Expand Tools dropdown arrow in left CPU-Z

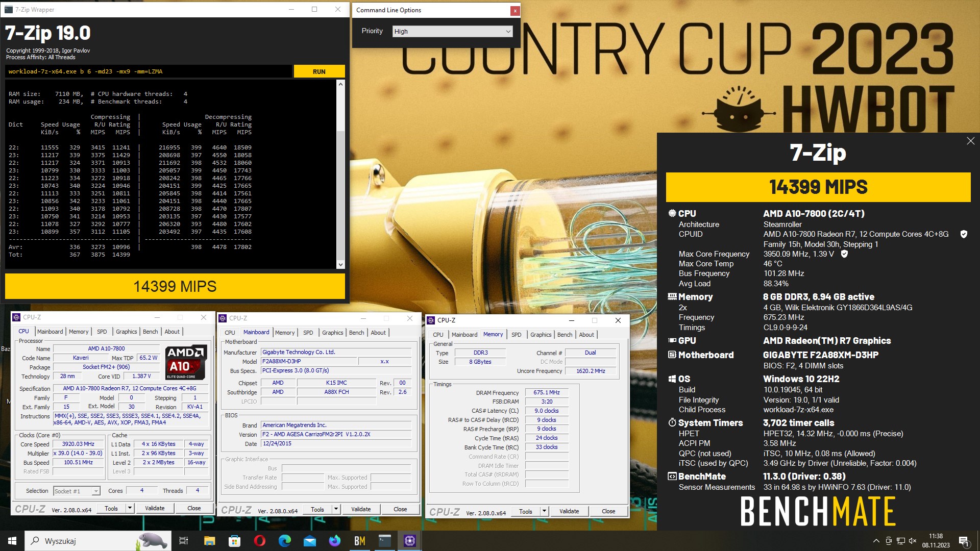[x=130, y=508]
